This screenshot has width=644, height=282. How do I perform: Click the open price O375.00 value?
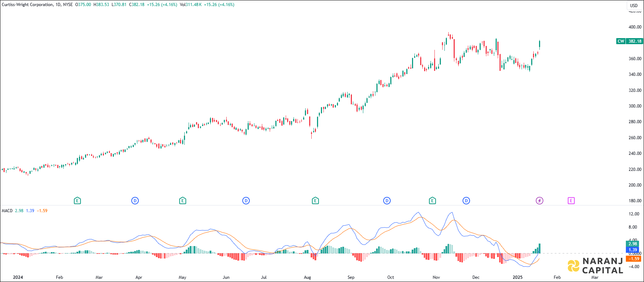pyautogui.click(x=83, y=5)
